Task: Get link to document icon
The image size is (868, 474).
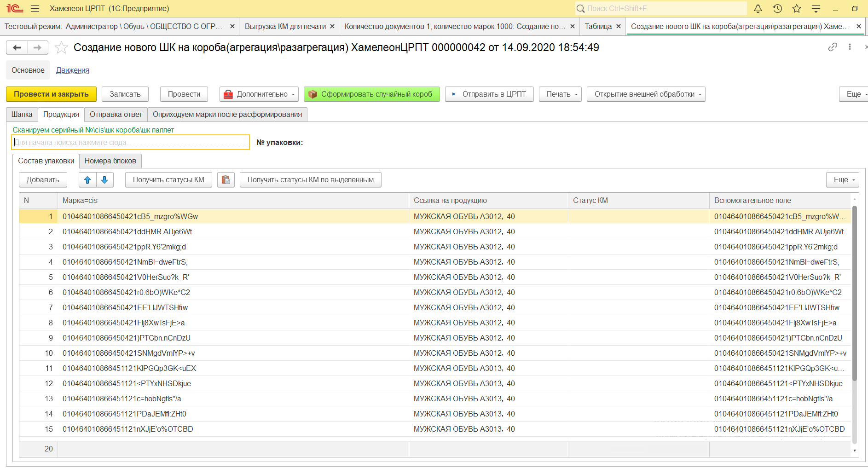Action: (x=833, y=47)
